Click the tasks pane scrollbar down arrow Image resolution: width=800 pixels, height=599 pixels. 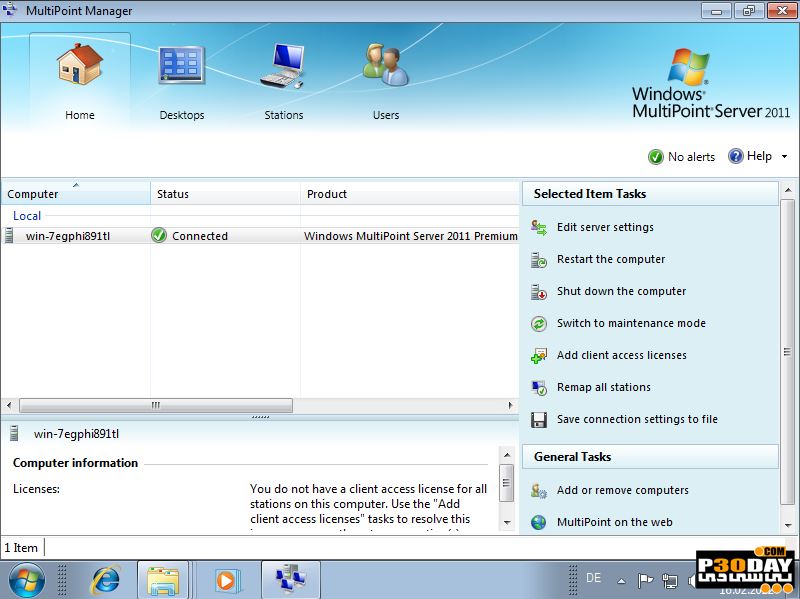click(788, 526)
